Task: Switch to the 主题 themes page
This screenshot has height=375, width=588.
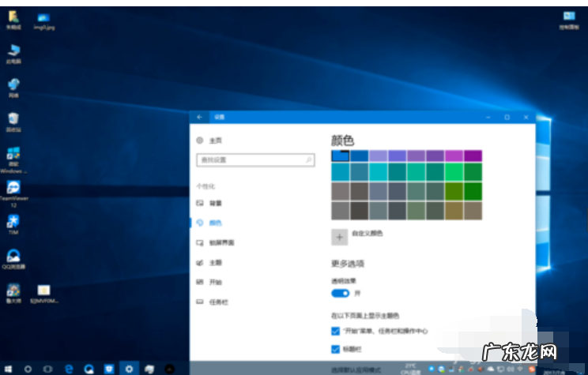Action: [x=209, y=263]
